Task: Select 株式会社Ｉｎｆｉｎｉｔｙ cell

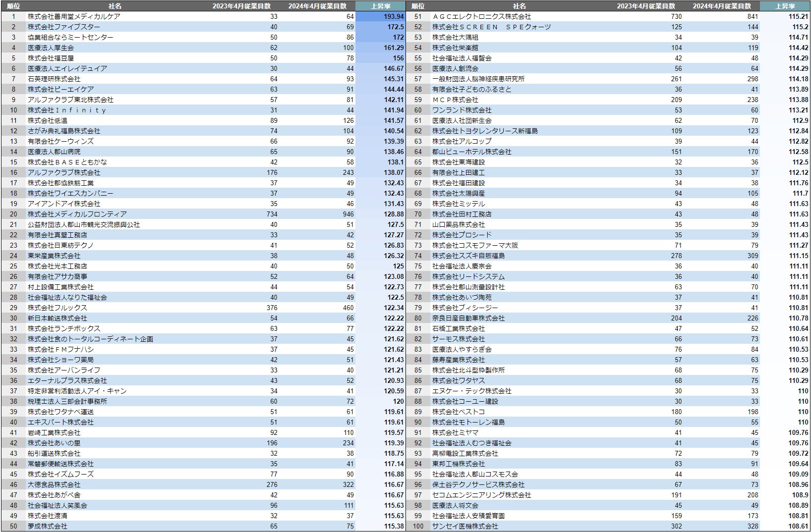Action: coord(67,110)
